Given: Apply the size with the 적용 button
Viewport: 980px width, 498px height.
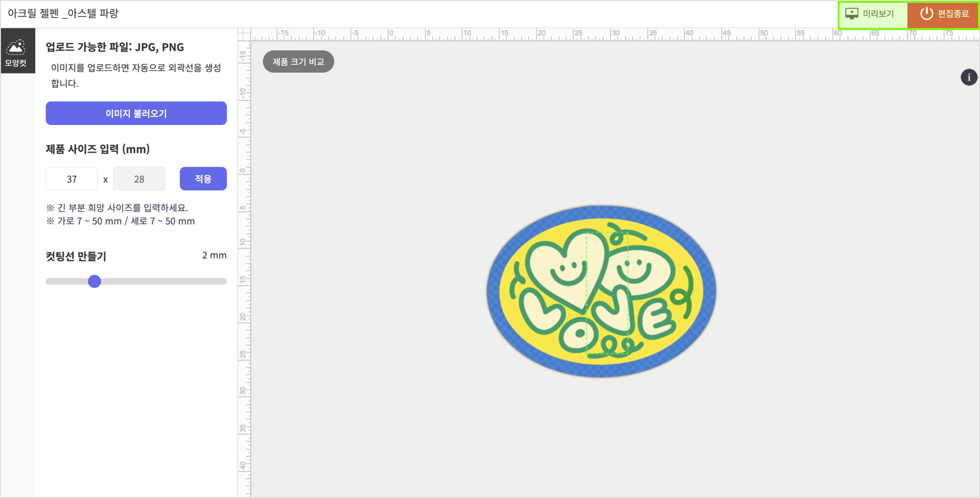Looking at the screenshot, I should point(203,179).
